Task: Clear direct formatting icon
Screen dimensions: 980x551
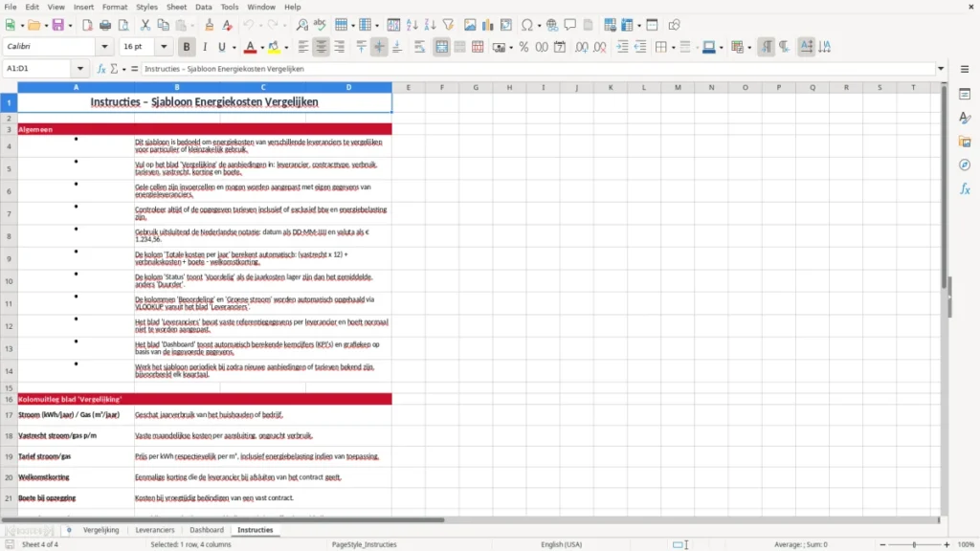Action: 228,25
